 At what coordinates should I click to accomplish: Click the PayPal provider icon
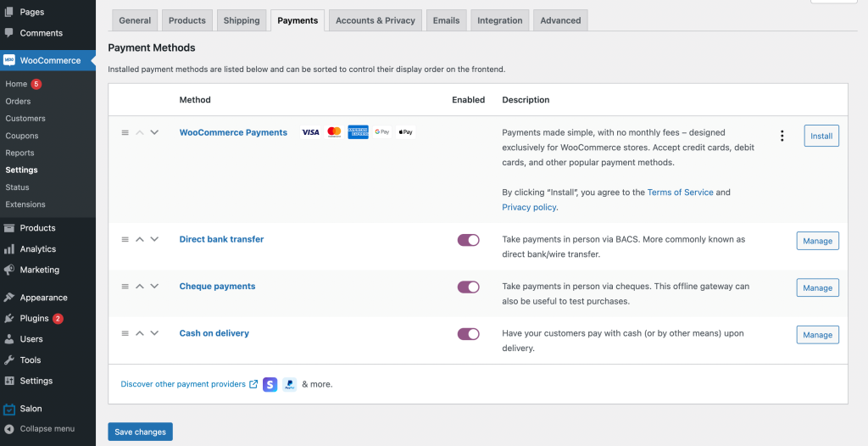tap(290, 384)
